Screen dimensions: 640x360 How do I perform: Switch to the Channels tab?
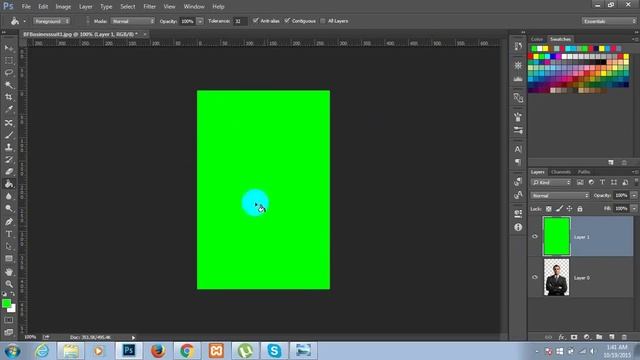coord(560,172)
